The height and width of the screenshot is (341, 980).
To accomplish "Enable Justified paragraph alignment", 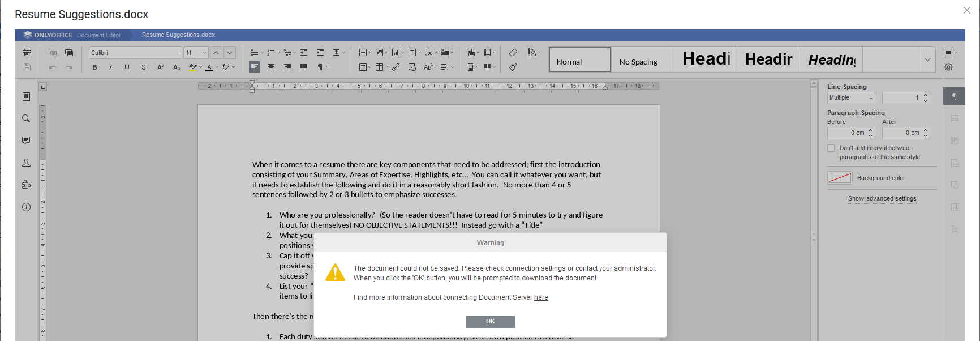I will [x=304, y=67].
